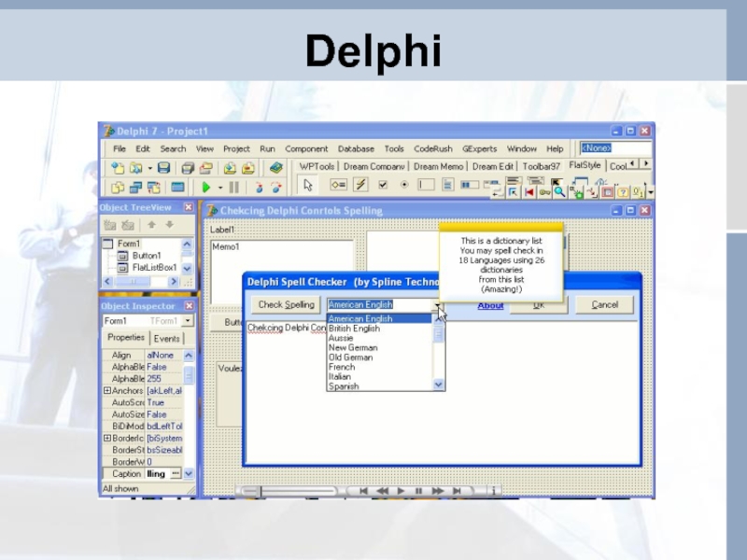Open the Form1 TForm1 object selector dropdown

(x=188, y=321)
